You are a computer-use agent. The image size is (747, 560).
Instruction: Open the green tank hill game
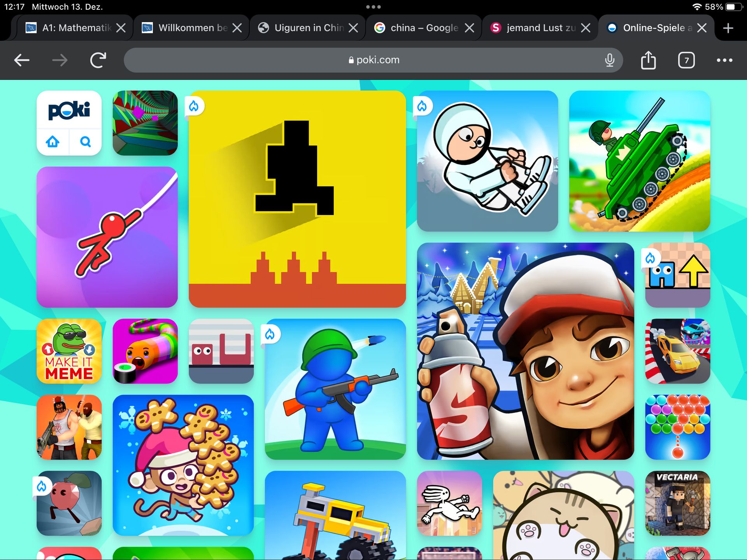[x=639, y=161]
